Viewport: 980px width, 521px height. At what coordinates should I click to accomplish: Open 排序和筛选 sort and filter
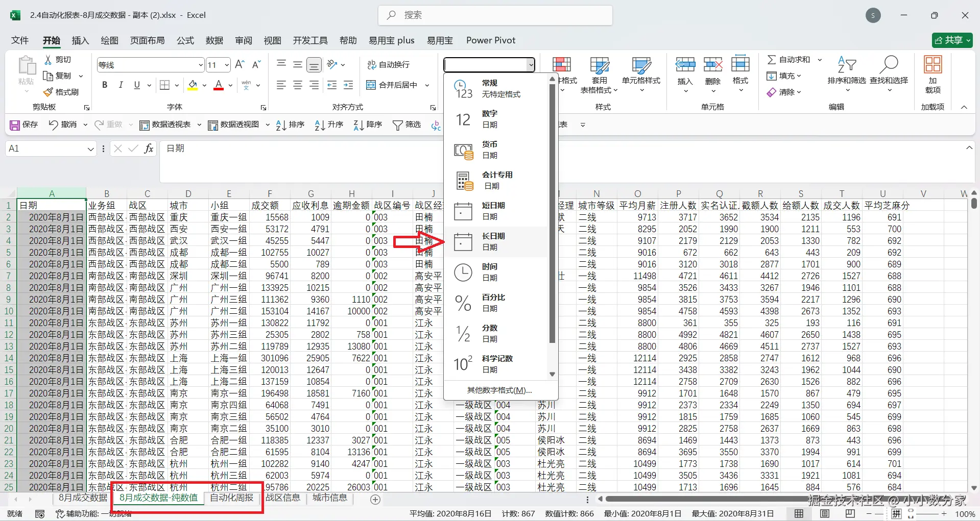pyautogui.click(x=847, y=65)
